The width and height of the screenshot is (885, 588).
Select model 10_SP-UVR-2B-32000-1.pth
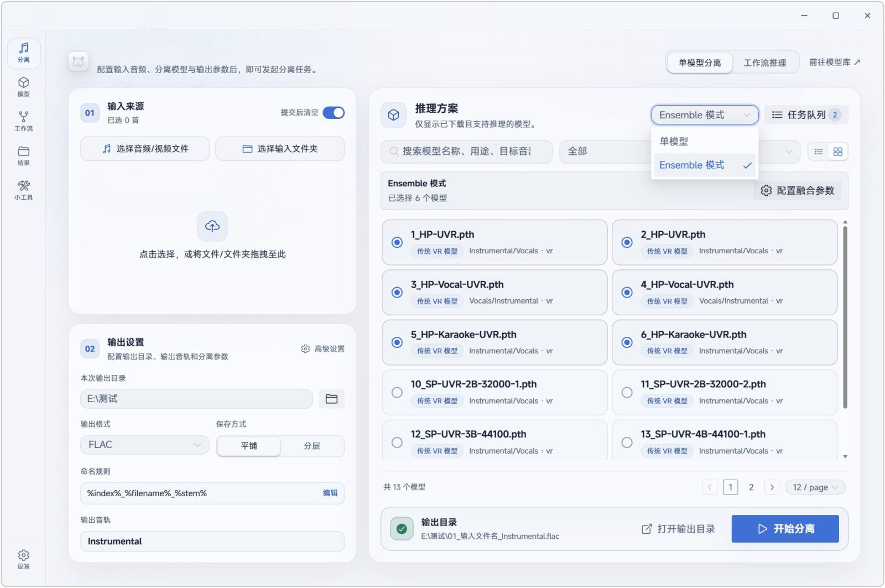tap(397, 392)
